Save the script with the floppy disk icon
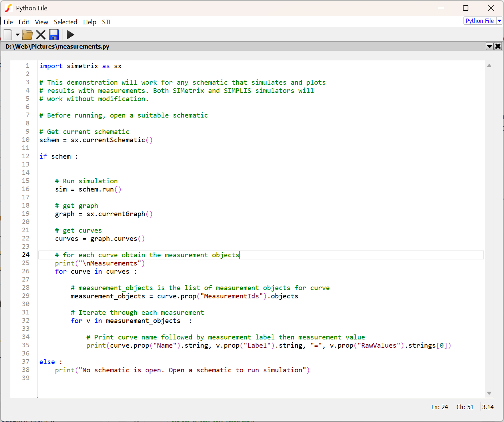The width and height of the screenshot is (504, 422). point(54,35)
